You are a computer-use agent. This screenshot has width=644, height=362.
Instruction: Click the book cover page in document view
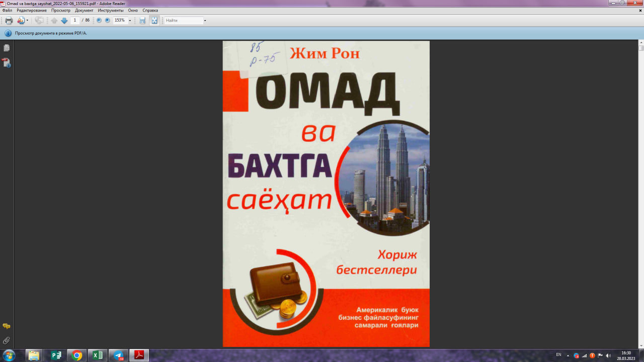(x=326, y=194)
